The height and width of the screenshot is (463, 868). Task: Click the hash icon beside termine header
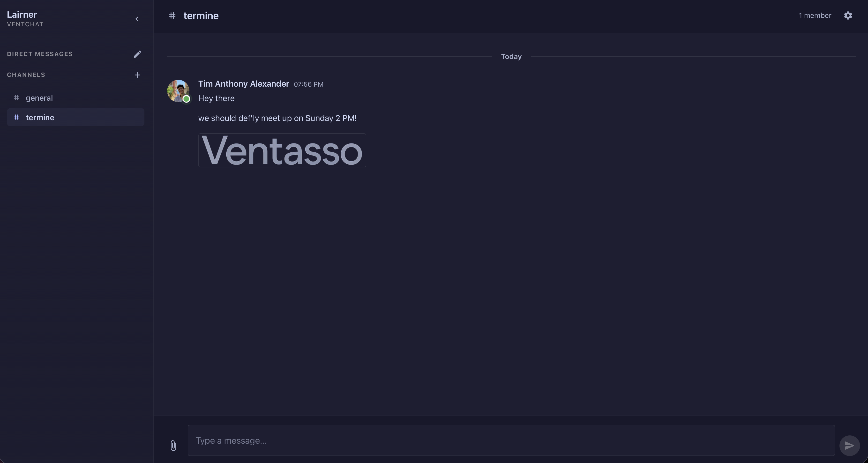tap(172, 15)
